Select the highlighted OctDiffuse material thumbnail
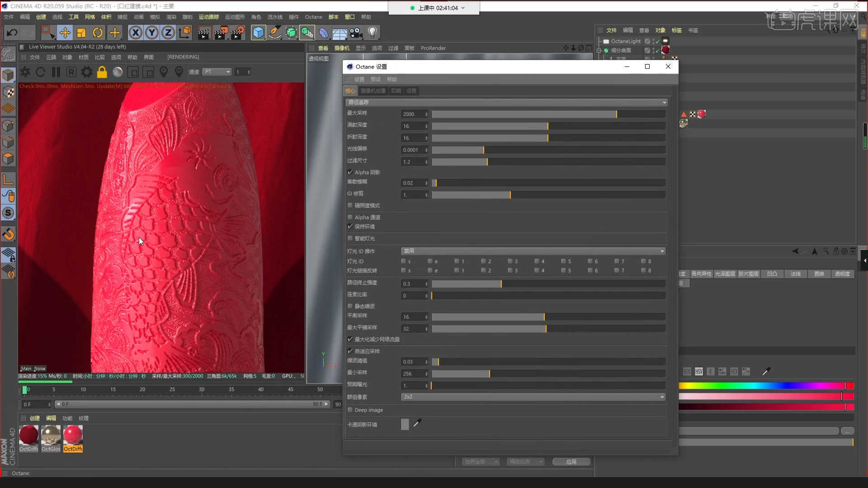Screen dimensions: 868x488 [x=73, y=438]
